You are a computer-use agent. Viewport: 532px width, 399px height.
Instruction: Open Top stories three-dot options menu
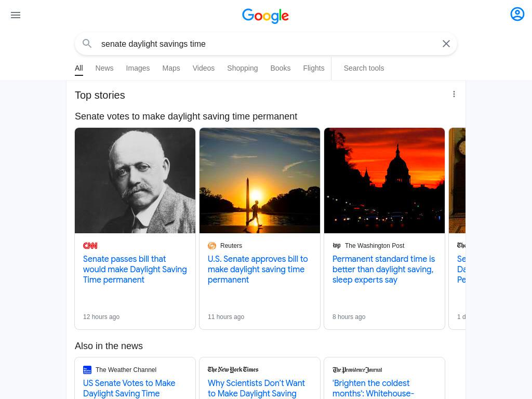tap(454, 94)
